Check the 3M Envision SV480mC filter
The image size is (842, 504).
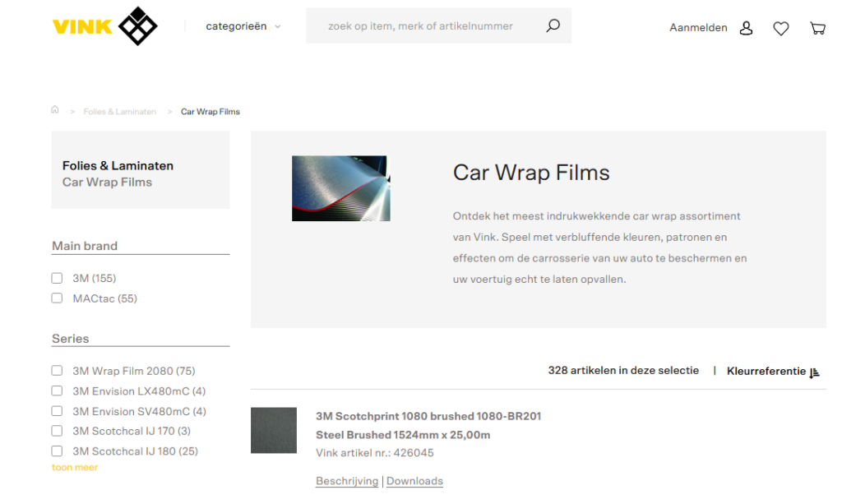(57, 411)
